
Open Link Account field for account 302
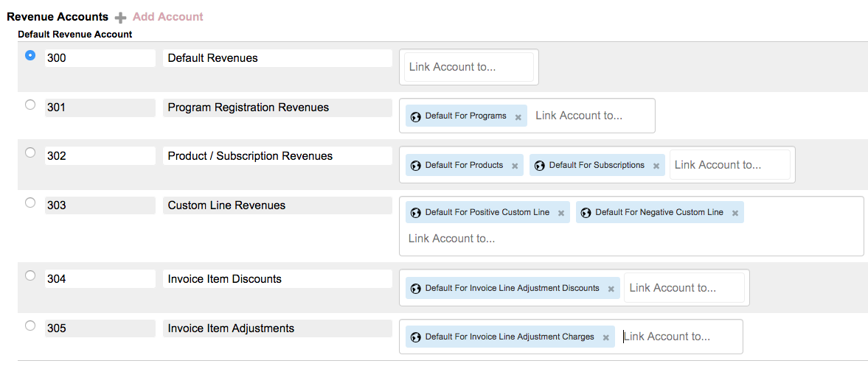click(730, 165)
